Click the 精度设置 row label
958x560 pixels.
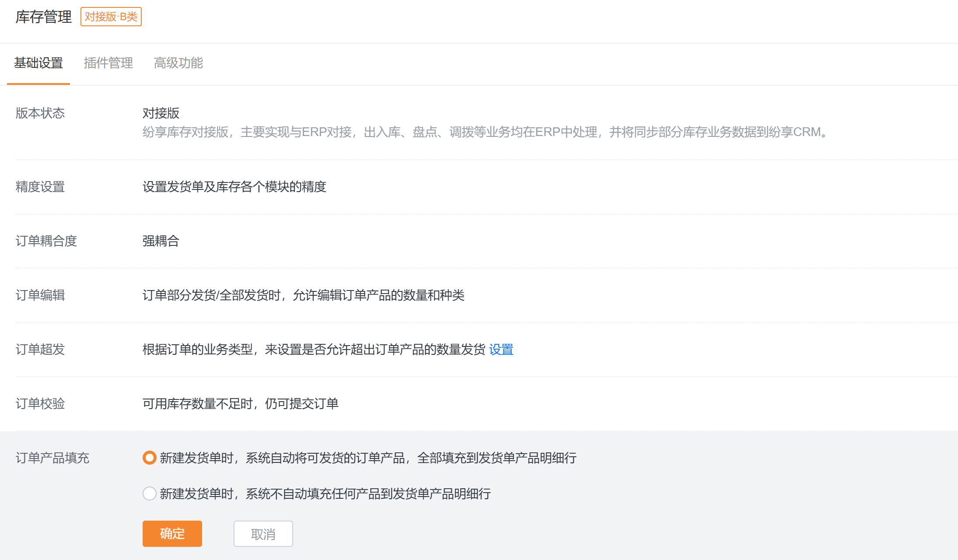[x=40, y=187]
